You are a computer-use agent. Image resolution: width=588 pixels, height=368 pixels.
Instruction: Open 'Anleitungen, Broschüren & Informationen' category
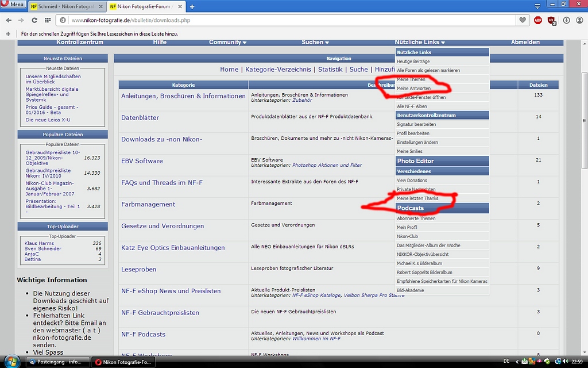(x=183, y=96)
